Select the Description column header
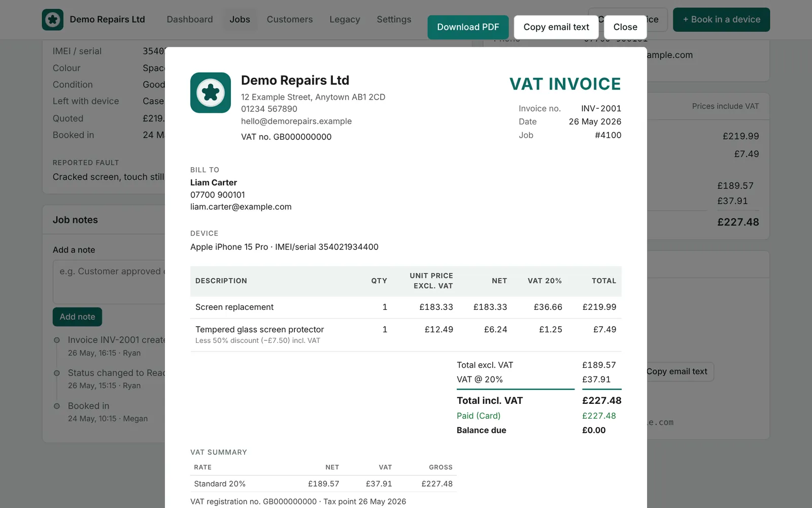 coord(221,281)
